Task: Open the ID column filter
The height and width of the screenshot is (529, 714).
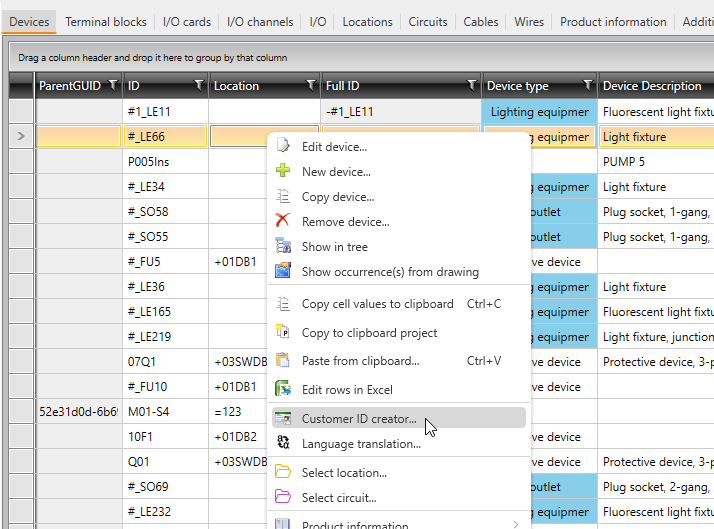Action: click(199, 86)
